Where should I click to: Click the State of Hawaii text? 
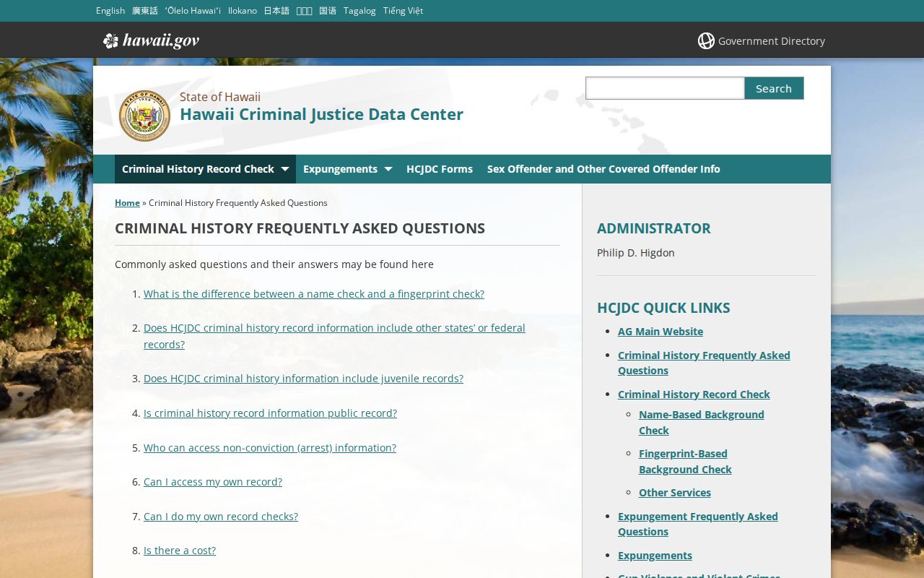point(220,97)
